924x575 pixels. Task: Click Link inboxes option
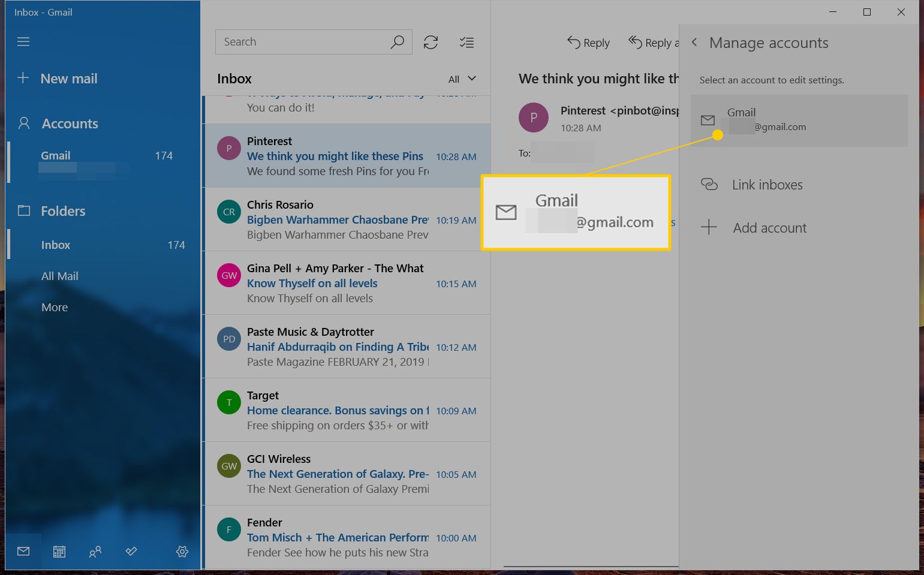tap(767, 185)
